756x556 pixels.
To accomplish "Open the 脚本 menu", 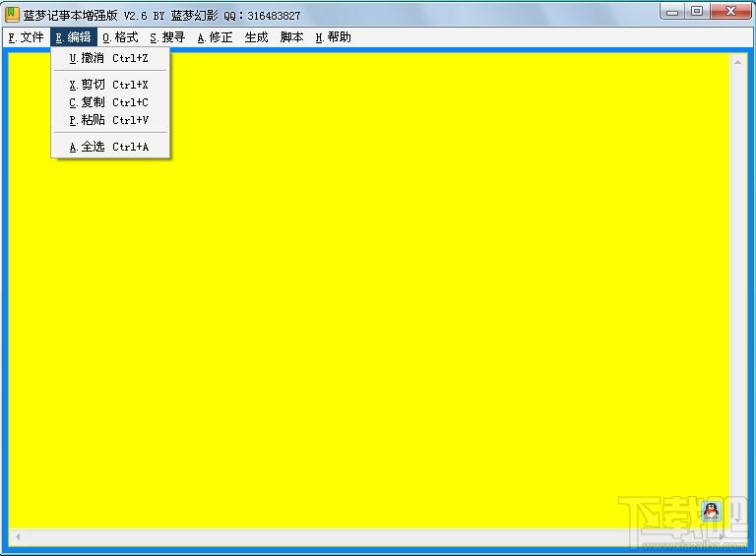I will click(x=291, y=37).
